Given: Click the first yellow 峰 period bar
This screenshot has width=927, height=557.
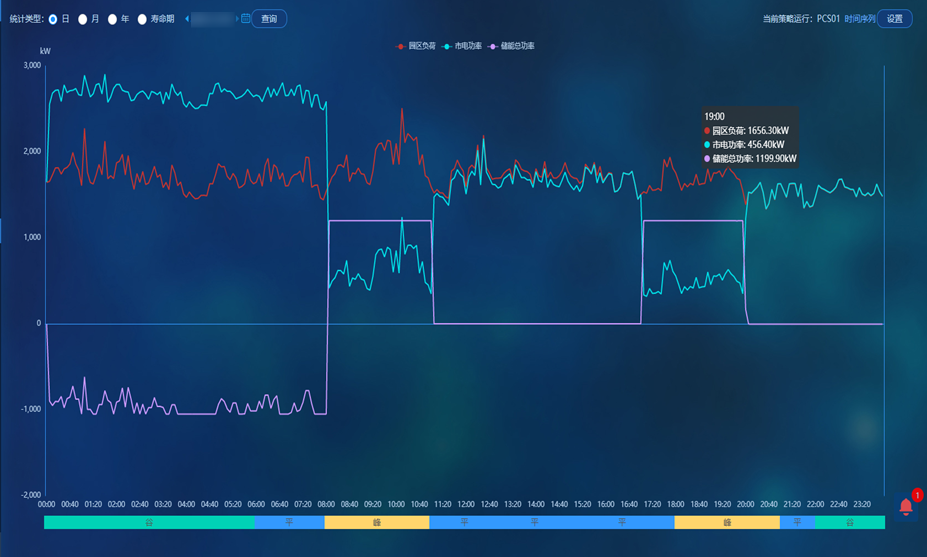Looking at the screenshot, I should pos(377,522).
